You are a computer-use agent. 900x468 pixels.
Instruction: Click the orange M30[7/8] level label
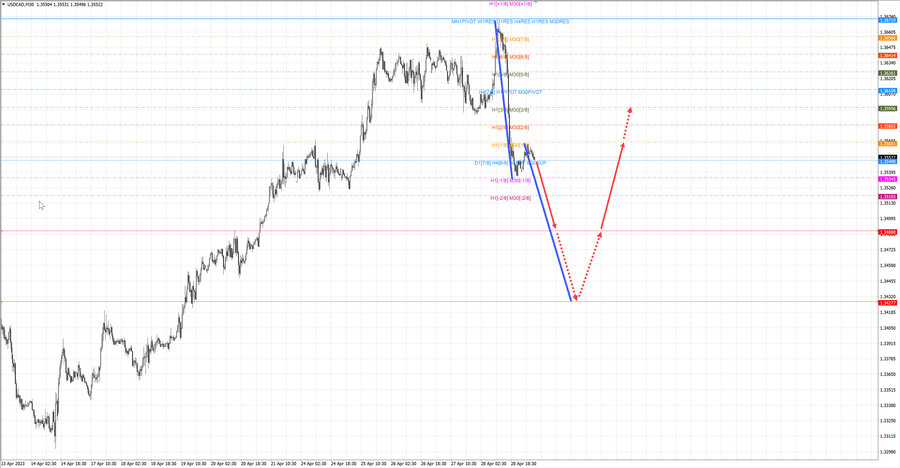pyautogui.click(x=519, y=40)
